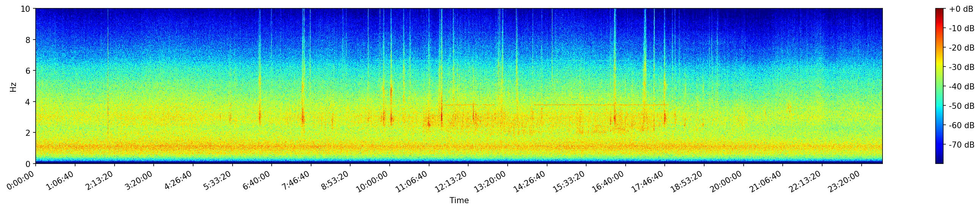980x210 pixels.
Task: Click the +0 dB colorbar label
Action: 961,9
